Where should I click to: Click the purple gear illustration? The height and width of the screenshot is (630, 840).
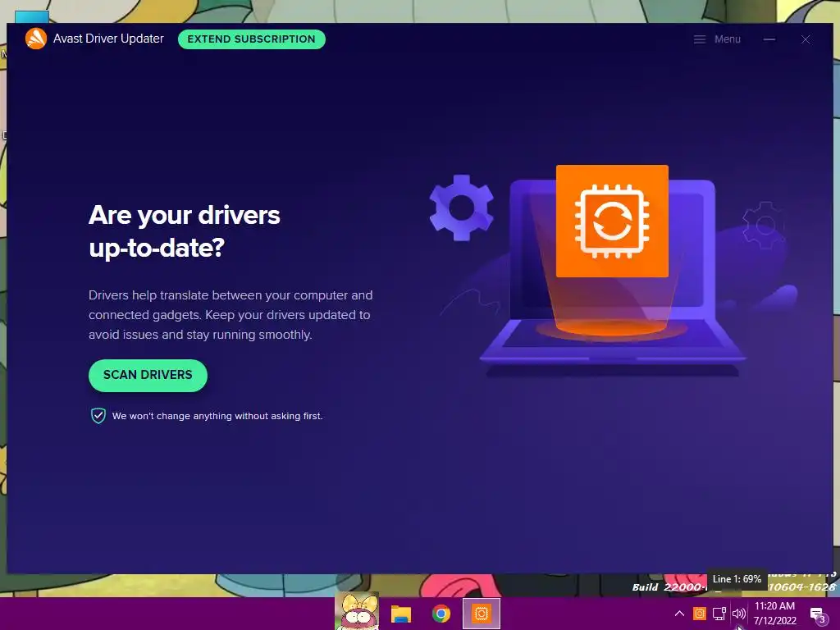(462, 208)
